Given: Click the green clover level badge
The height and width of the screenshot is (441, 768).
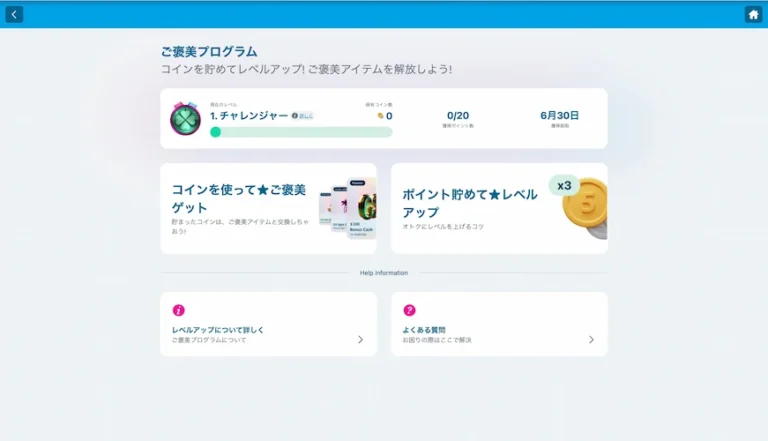Looking at the screenshot, I should [x=185, y=119].
